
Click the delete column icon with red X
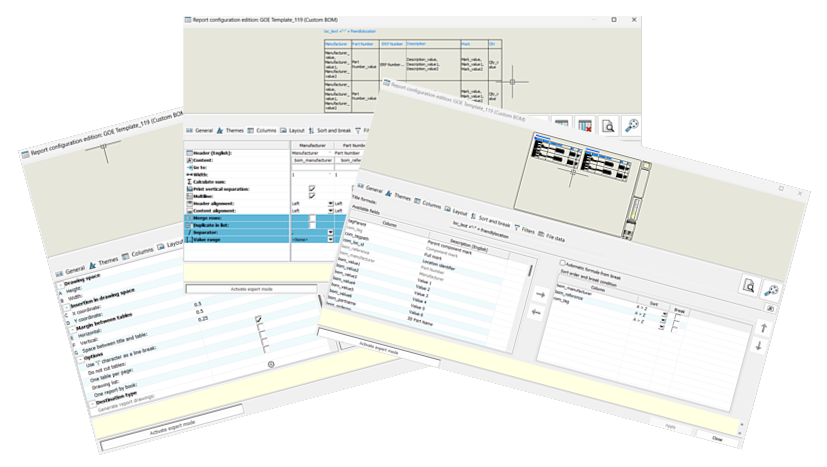pos(585,126)
